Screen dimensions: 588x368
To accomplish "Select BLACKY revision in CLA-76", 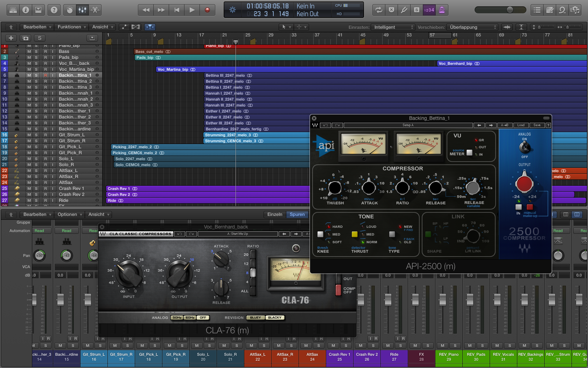I will coord(275,318).
